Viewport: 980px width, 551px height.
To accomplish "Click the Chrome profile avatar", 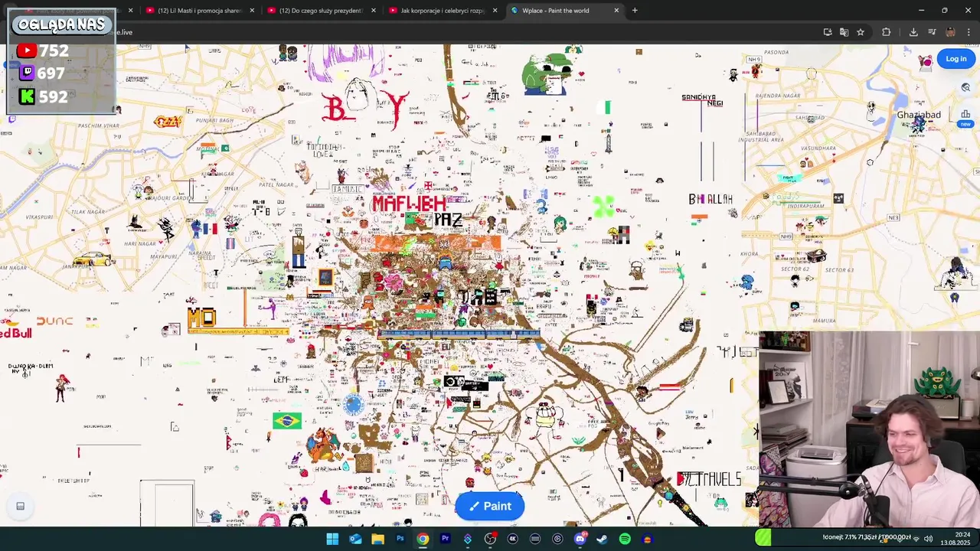I will [x=950, y=32].
